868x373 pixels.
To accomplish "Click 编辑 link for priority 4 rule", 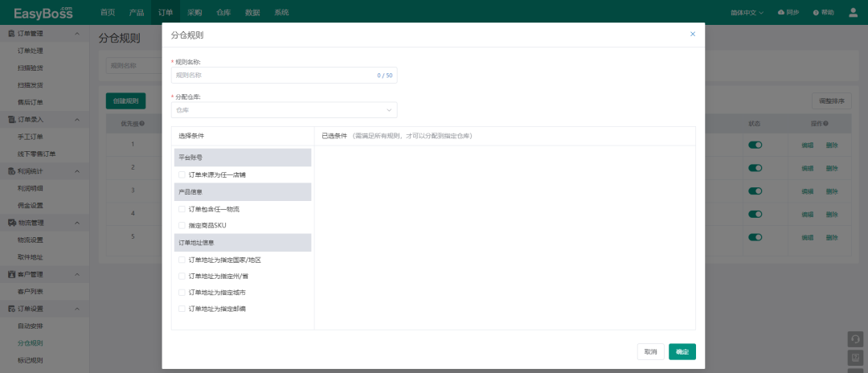I will tap(808, 214).
